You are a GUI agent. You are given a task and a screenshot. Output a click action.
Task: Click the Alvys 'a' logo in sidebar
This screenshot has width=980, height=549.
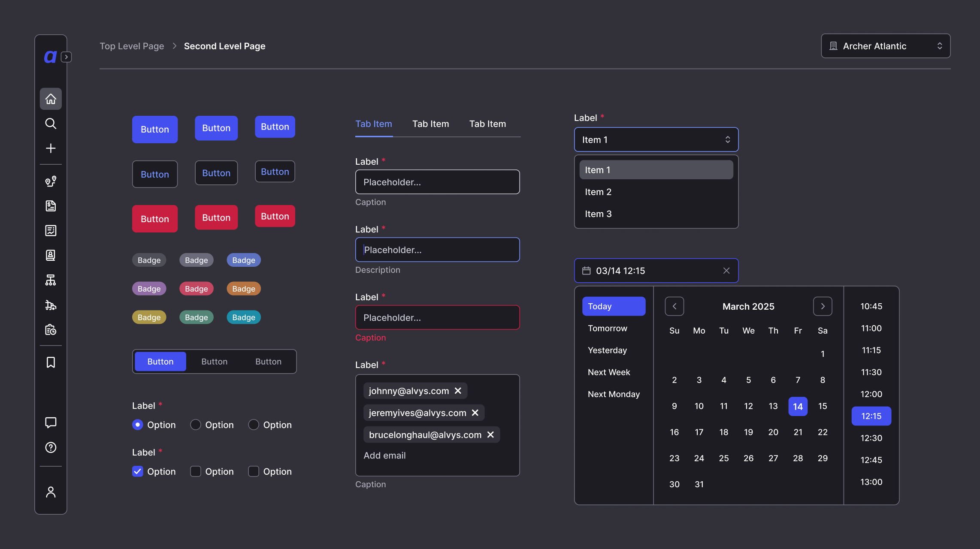(x=50, y=57)
